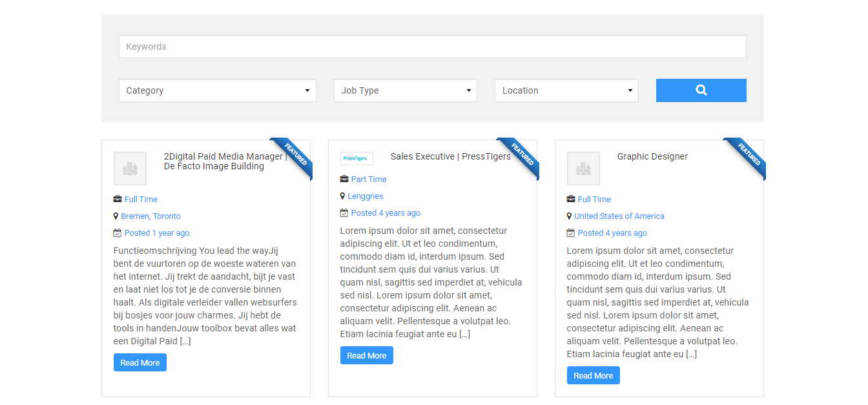The image size is (868, 405).
Task: Click location pin beside United States of America
Action: pyautogui.click(x=570, y=216)
